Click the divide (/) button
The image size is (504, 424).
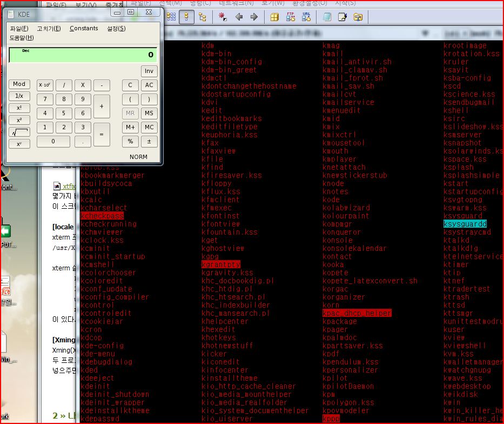(x=64, y=85)
